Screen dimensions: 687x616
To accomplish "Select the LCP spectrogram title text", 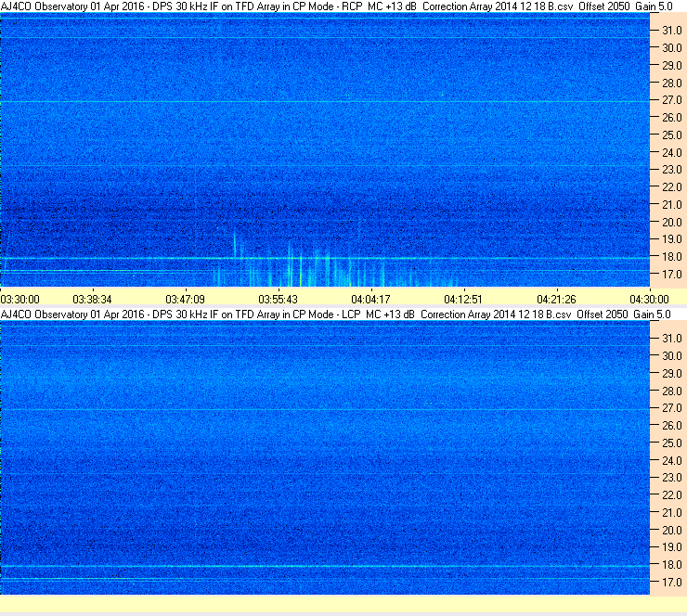I will (336, 314).
